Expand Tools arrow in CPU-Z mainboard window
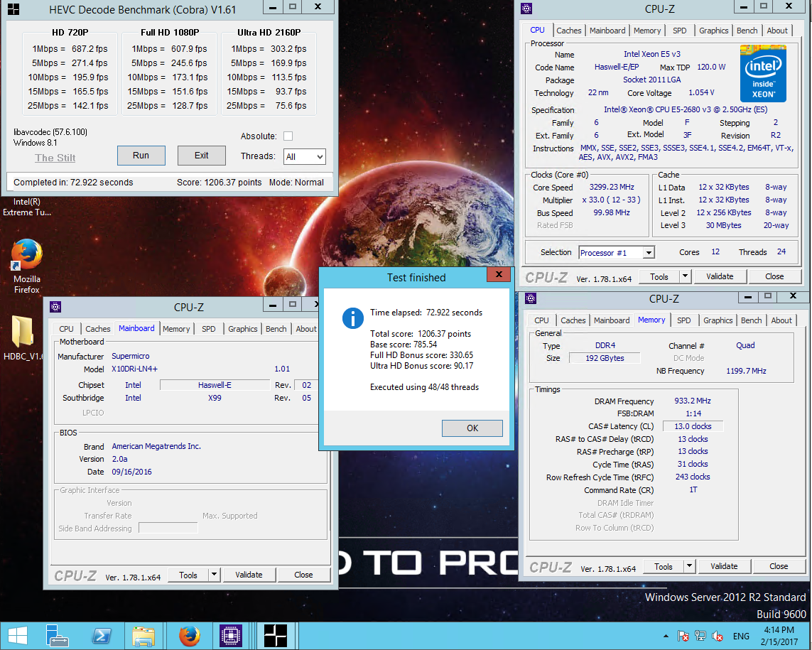The height and width of the screenshot is (650, 812). [x=215, y=575]
